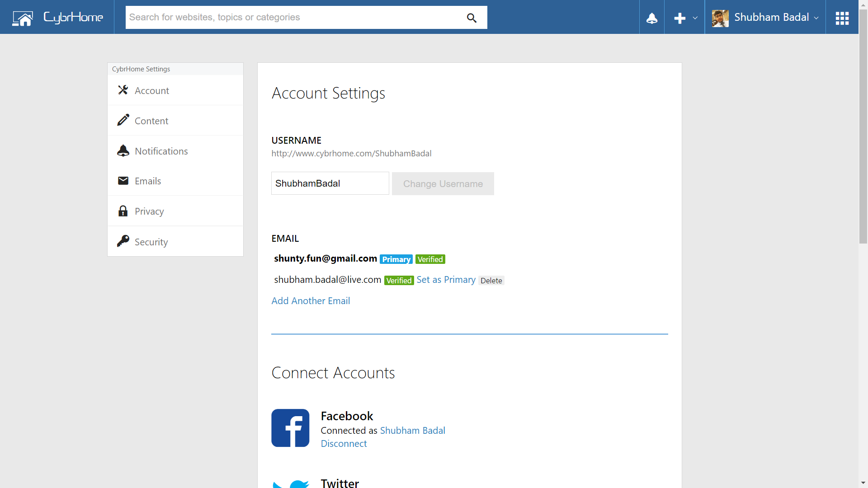Click the Security key icon
Screen dimensions: 868x488
pyautogui.click(x=123, y=241)
